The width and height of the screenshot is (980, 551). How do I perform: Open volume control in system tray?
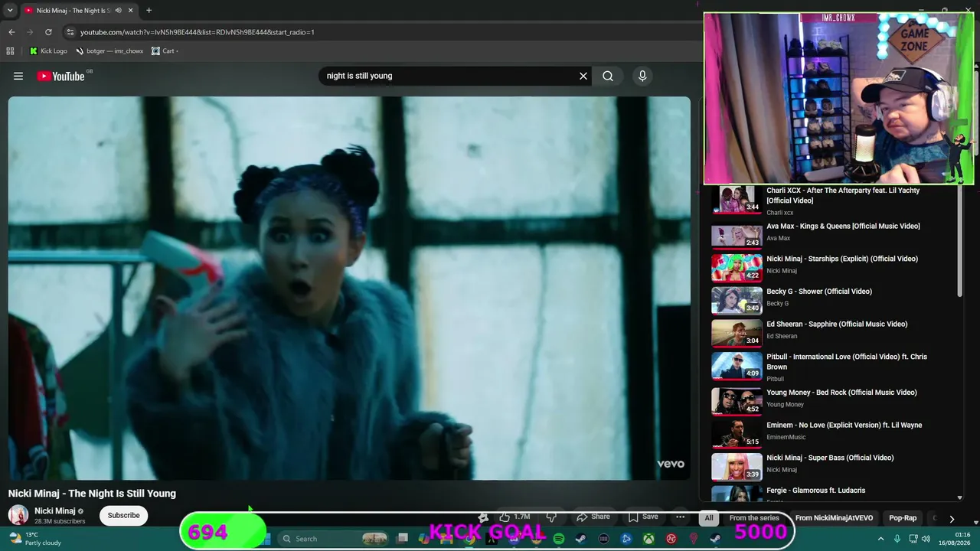[927, 539]
